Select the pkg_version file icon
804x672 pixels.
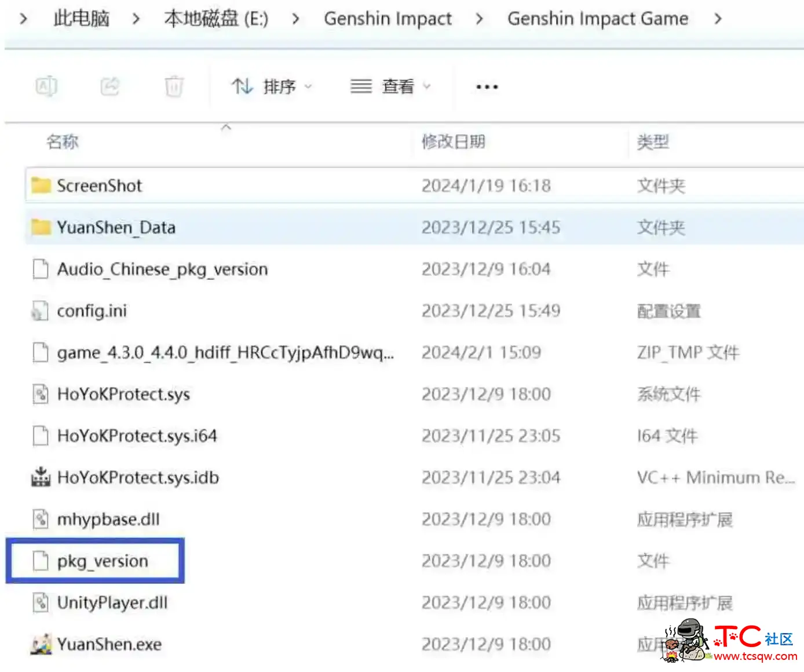point(41,561)
